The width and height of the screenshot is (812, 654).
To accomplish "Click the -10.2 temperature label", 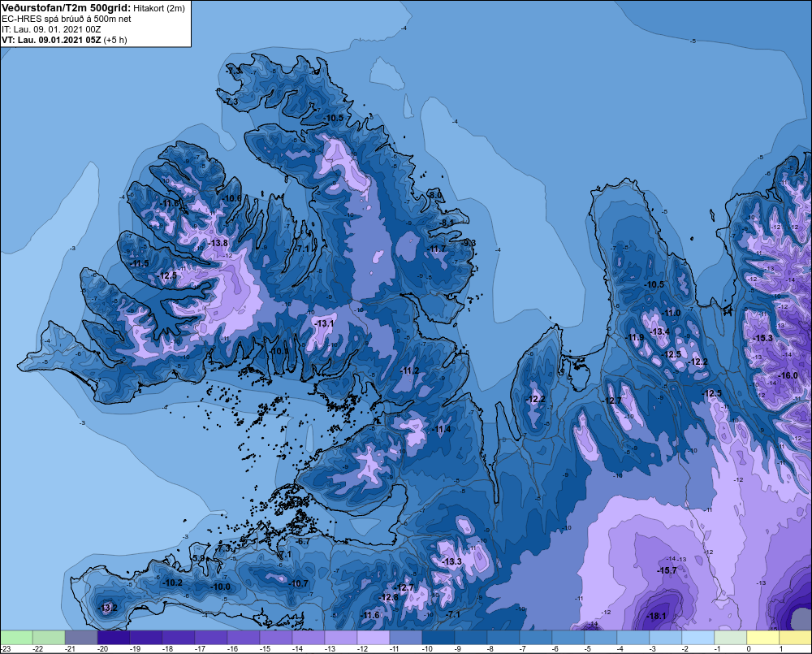I will (172, 583).
